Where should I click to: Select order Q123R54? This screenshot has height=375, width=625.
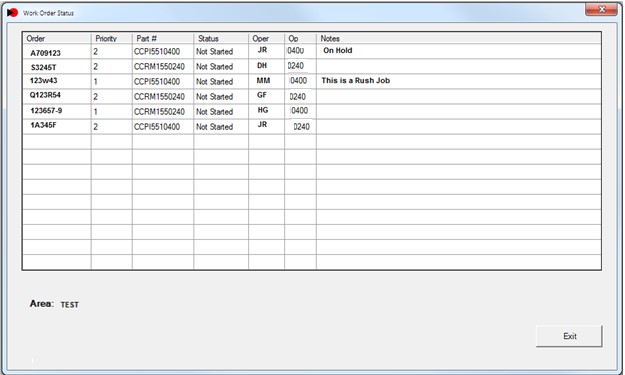45,95
